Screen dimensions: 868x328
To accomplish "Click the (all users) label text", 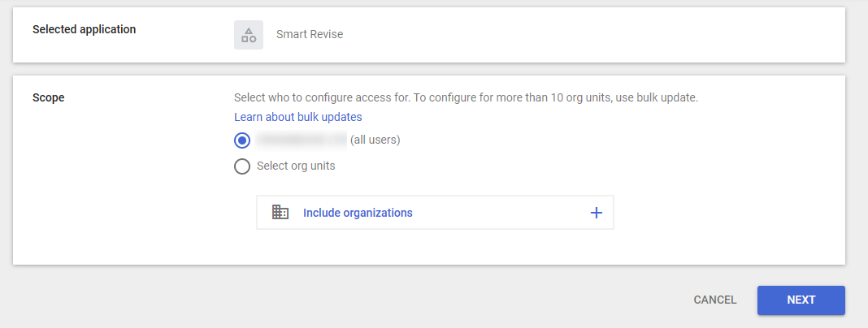I will tap(375, 140).
